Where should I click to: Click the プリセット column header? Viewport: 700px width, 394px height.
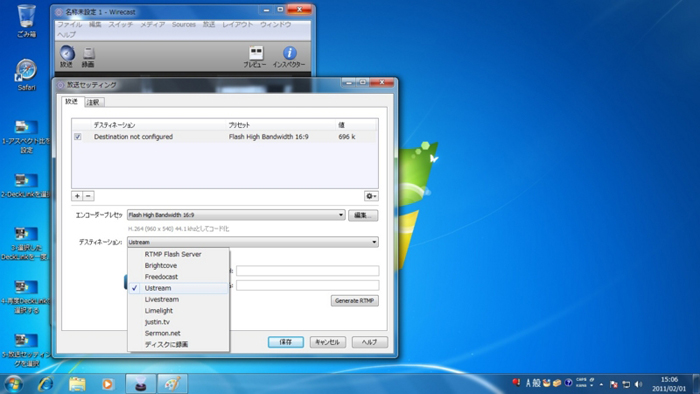coord(281,125)
